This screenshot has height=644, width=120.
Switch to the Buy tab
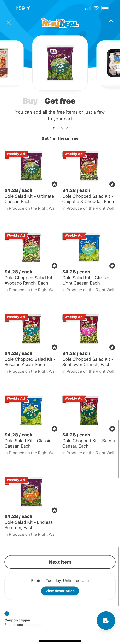point(30,101)
